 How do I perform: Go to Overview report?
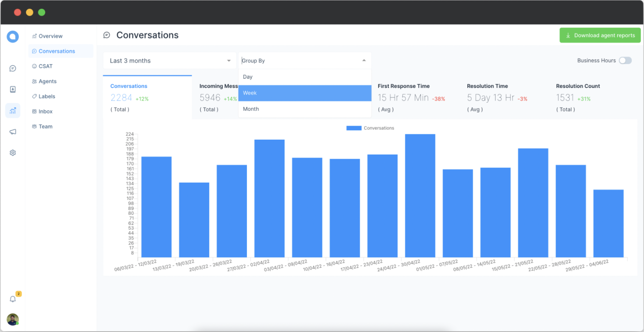[x=47, y=36]
